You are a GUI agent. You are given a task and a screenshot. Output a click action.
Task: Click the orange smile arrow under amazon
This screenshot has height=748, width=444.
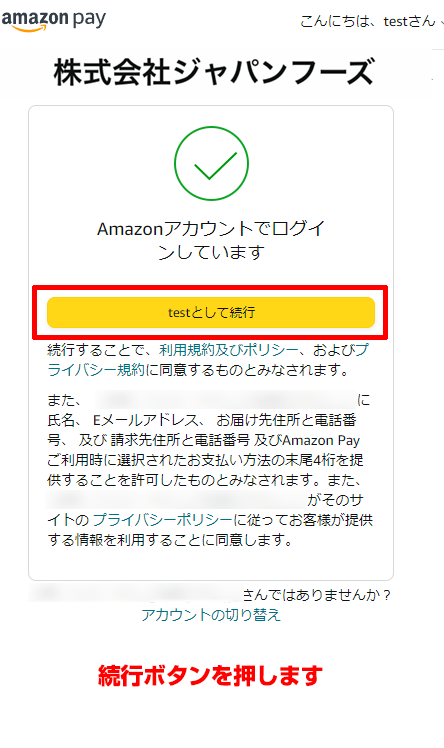[x=31, y=28]
